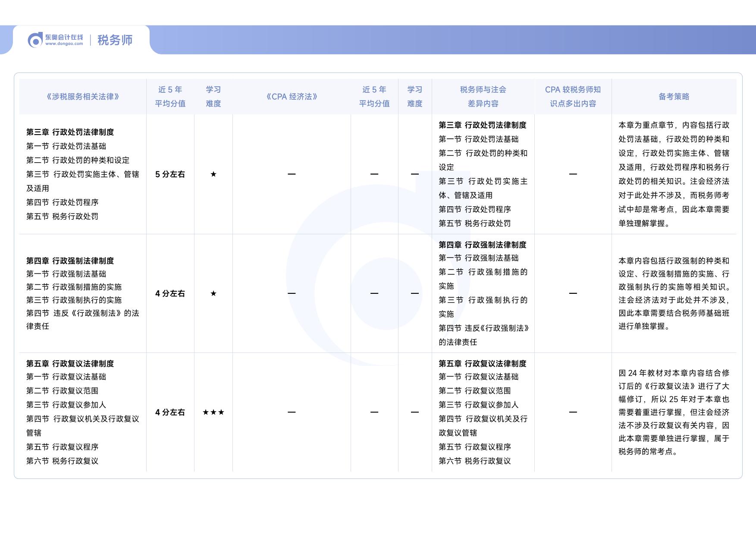Click the strategy paragraph starting with 因 24 年教材
The image size is (756, 535).
pos(674,412)
